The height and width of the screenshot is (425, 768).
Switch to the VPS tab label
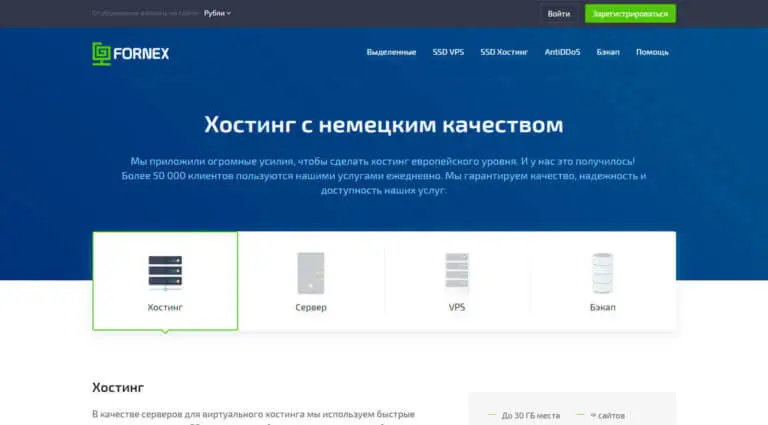point(456,307)
